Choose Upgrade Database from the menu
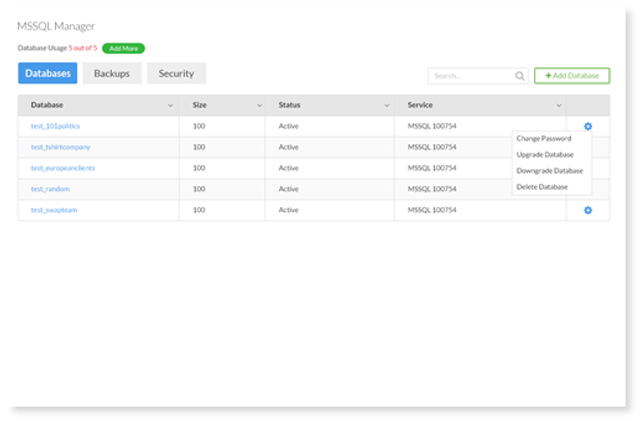 [545, 154]
